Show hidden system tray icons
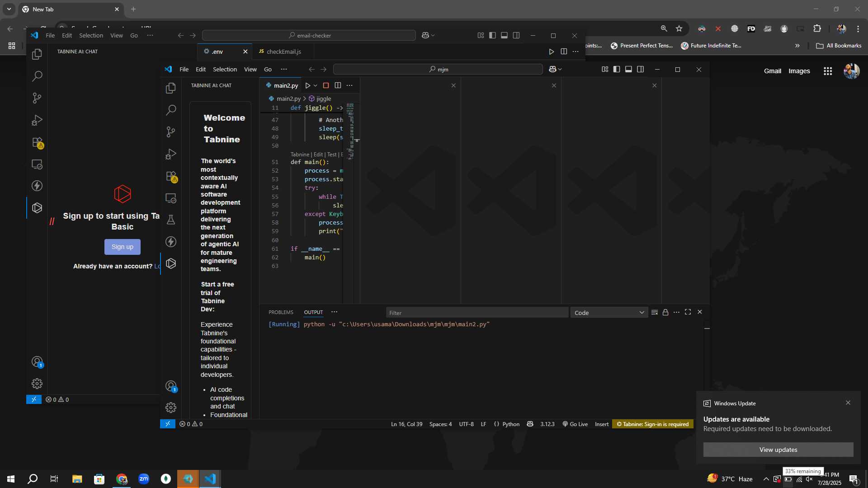This screenshot has width=868, height=488. (766, 479)
